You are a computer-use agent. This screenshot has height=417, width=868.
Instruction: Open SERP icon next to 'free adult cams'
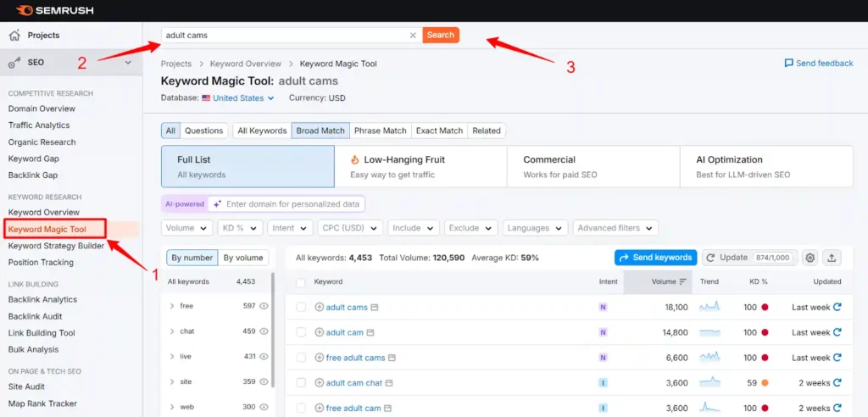392,358
